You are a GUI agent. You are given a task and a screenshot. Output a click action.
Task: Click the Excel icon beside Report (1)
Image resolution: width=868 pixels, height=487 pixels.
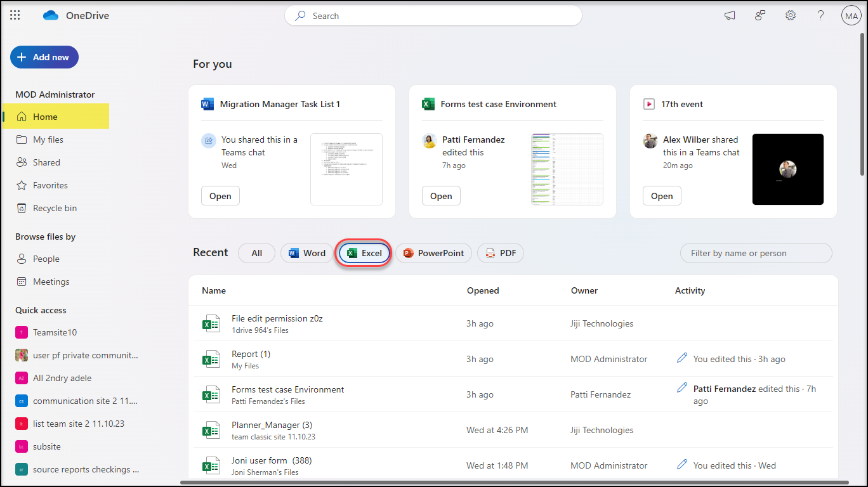(x=211, y=359)
